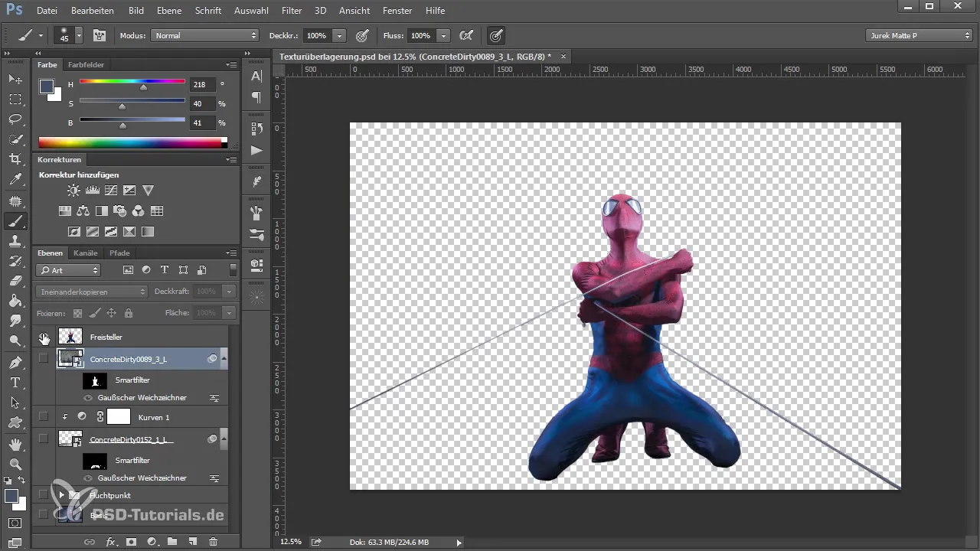The height and width of the screenshot is (551, 980).
Task: Toggle Gaußscher Weichzeichner eye under ConcreteDirty0152_1_L
Action: [x=88, y=478]
